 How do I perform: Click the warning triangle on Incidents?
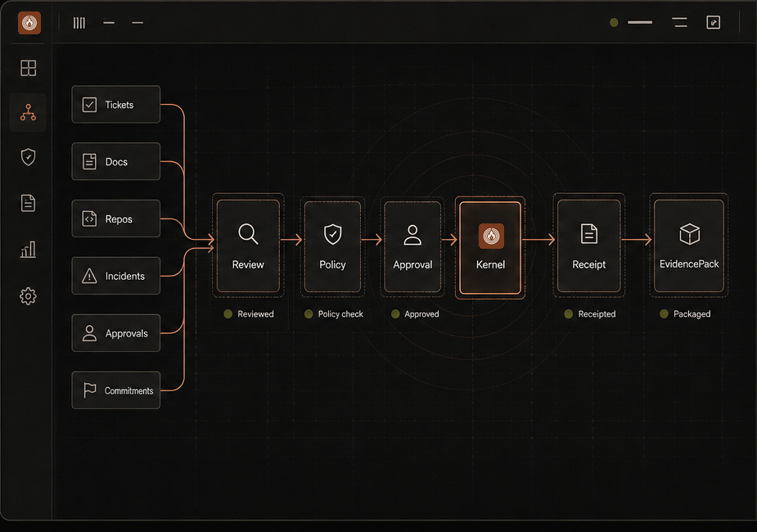[89, 276]
